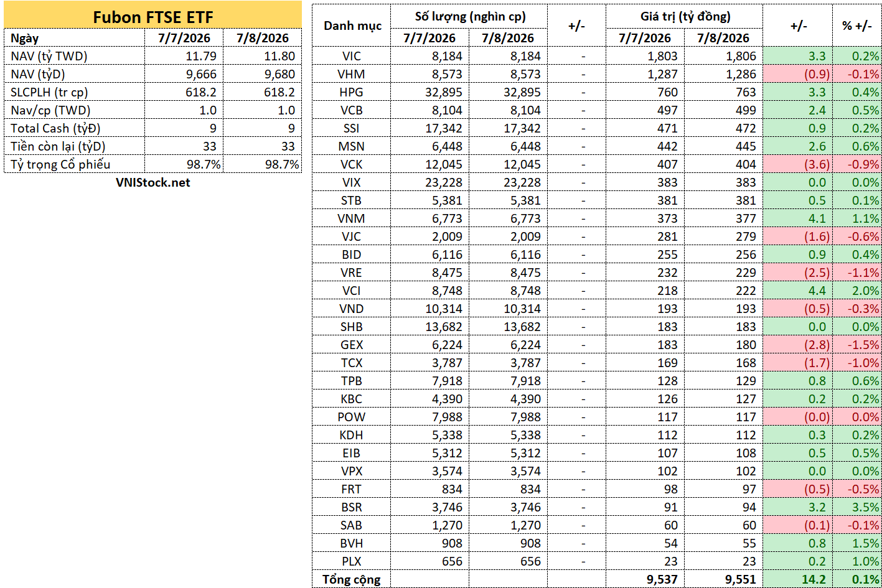
Task: Click the % +/- column header
Action: click(857, 26)
